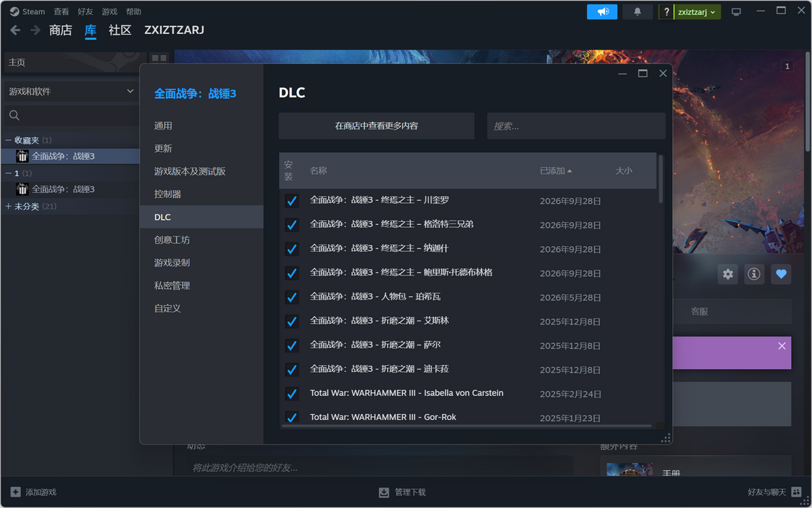Select 私密管理 in properties sidebar
Viewport: 812px width, 508px height.
[x=201, y=286]
